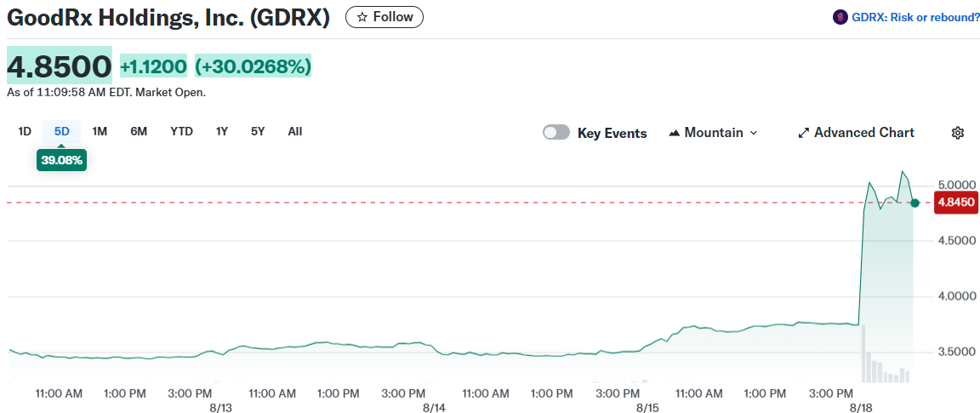Click the 8/14 date label on axis
Screen dimensions: 980x413
point(434,407)
